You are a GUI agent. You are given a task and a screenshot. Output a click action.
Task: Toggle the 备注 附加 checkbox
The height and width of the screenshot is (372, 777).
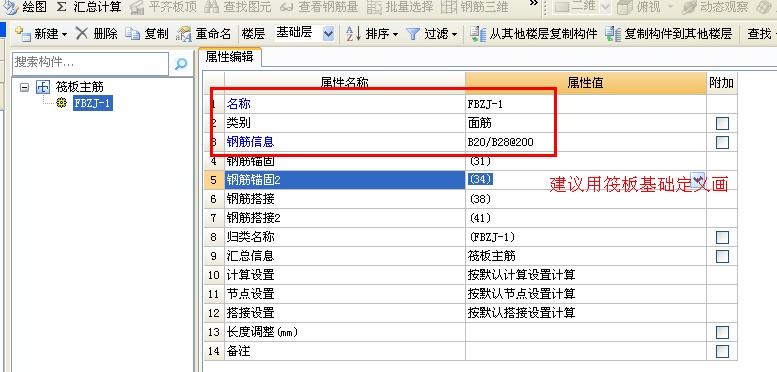point(722,351)
